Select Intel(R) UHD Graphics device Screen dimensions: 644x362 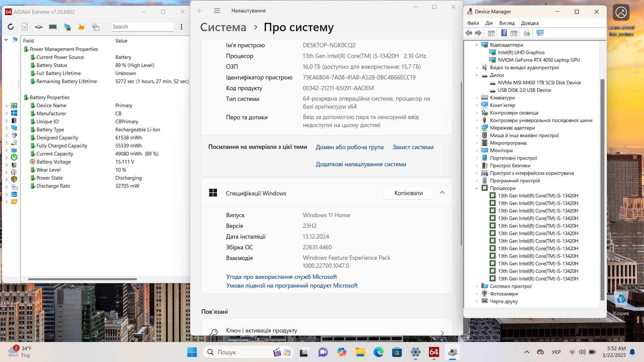tap(521, 52)
